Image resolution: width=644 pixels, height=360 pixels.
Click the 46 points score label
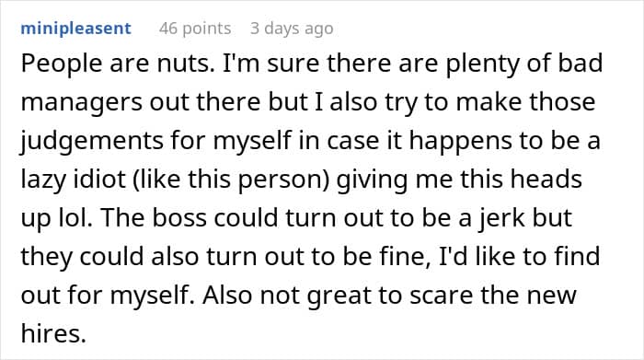point(195,29)
